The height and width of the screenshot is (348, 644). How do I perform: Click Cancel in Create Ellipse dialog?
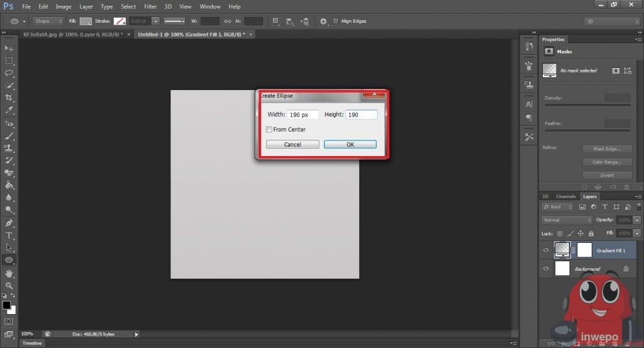(292, 144)
